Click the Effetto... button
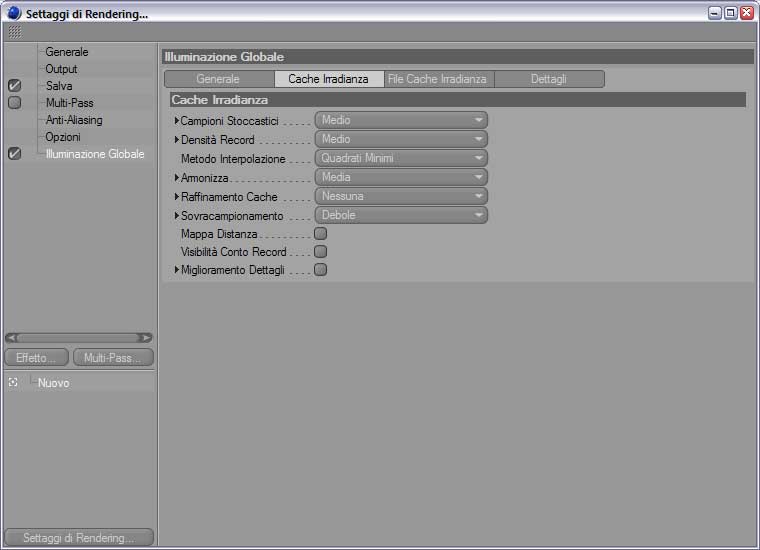 tap(37, 358)
